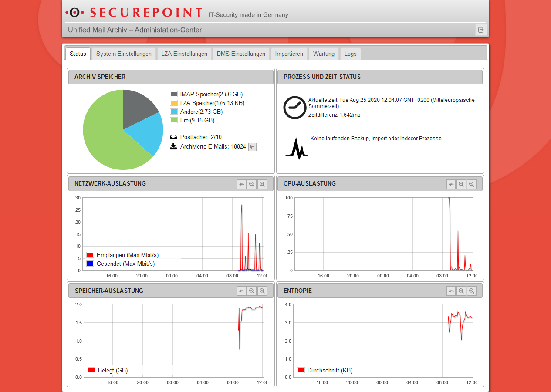
Task: Show the Logs tab
Action: pos(350,54)
